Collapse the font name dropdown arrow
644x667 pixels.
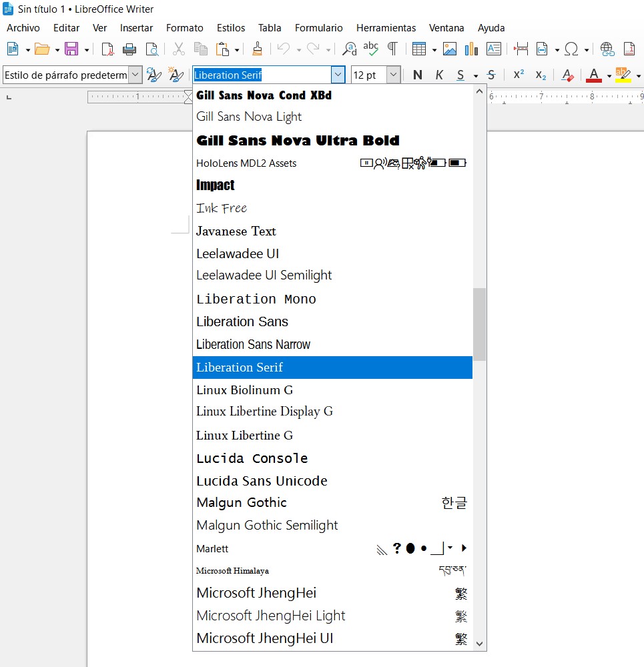338,75
